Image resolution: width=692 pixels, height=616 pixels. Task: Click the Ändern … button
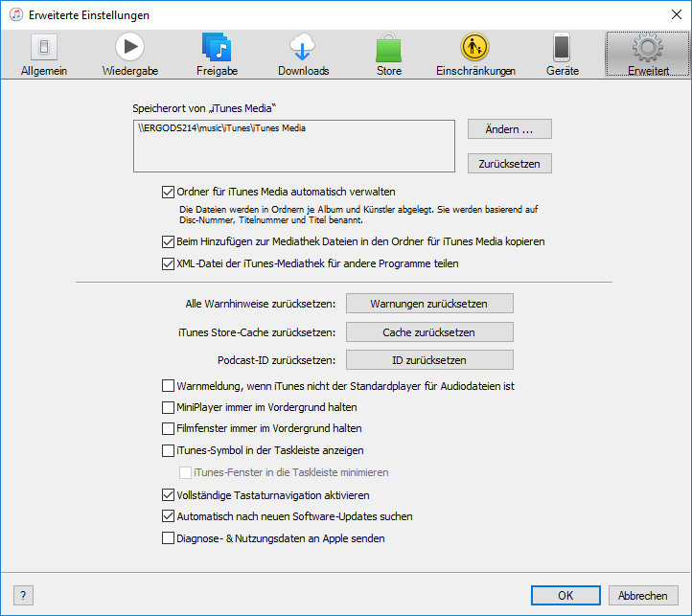click(509, 128)
